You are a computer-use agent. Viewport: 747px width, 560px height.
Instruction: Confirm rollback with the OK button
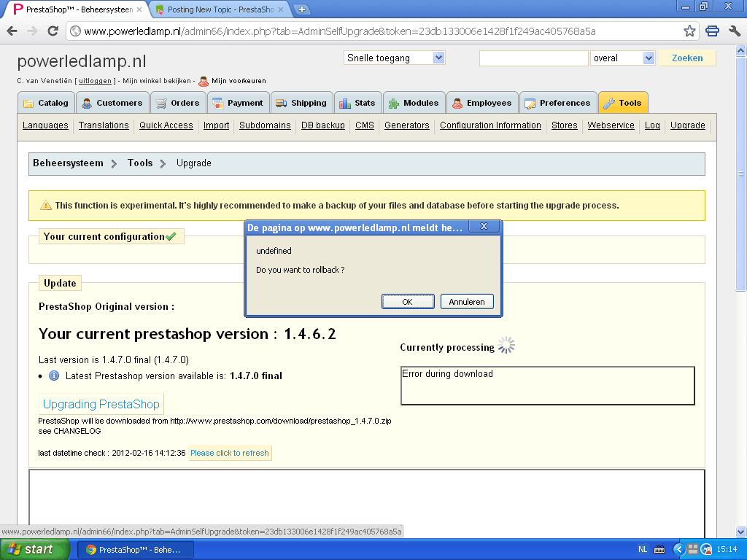point(408,302)
